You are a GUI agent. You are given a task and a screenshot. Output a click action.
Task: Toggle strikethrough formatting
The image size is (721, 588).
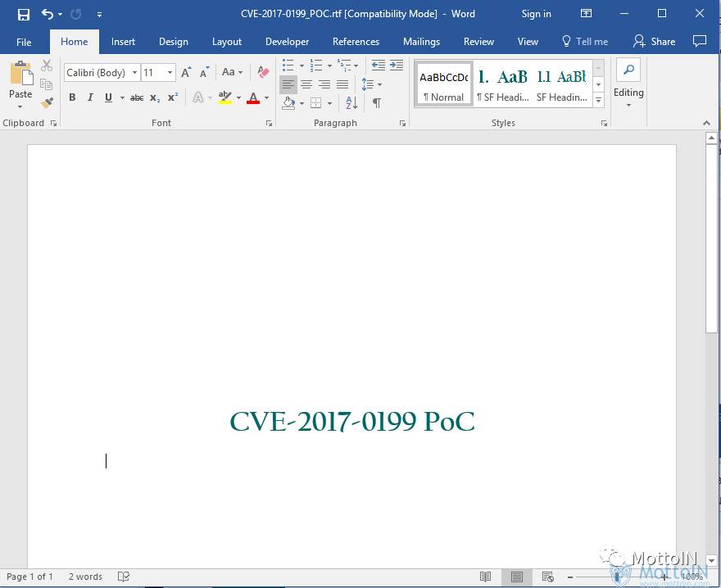tap(137, 97)
